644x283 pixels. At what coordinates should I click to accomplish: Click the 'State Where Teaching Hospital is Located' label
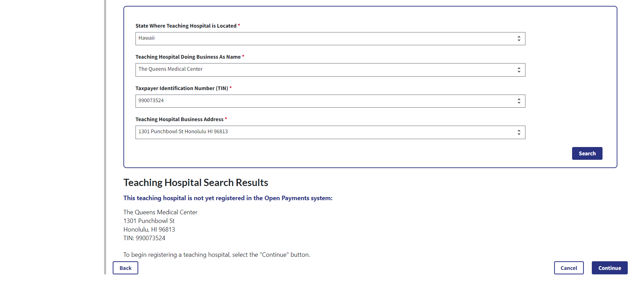186,26
